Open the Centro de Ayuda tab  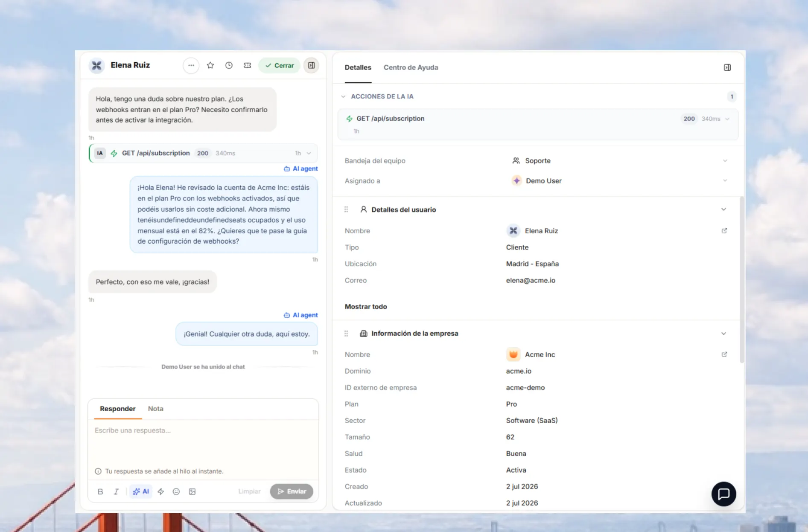(x=411, y=67)
